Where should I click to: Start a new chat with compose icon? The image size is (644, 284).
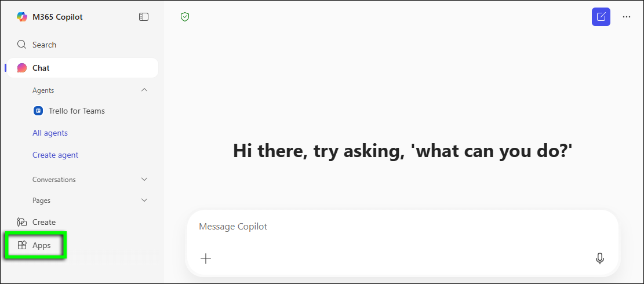tap(601, 17)
